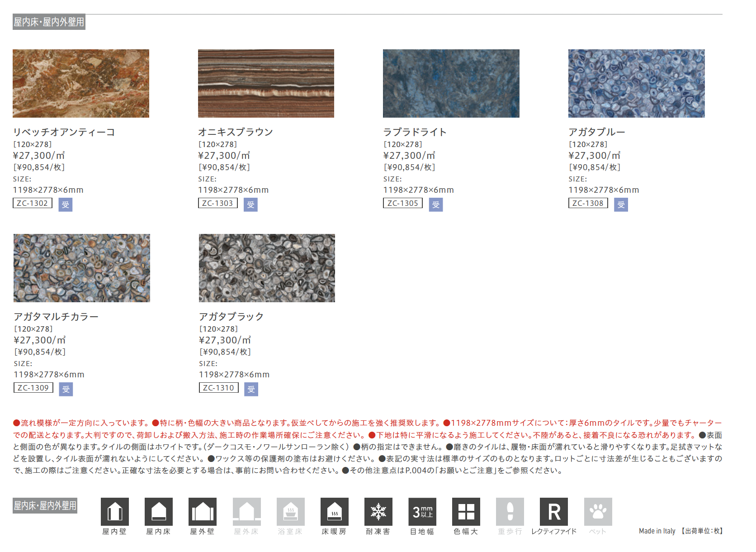Image resolution: width=756 pixels, height=552 pixels.
Task: Click the 屋外壁 outdoor wall icon
Action: (x=202, y=512)
